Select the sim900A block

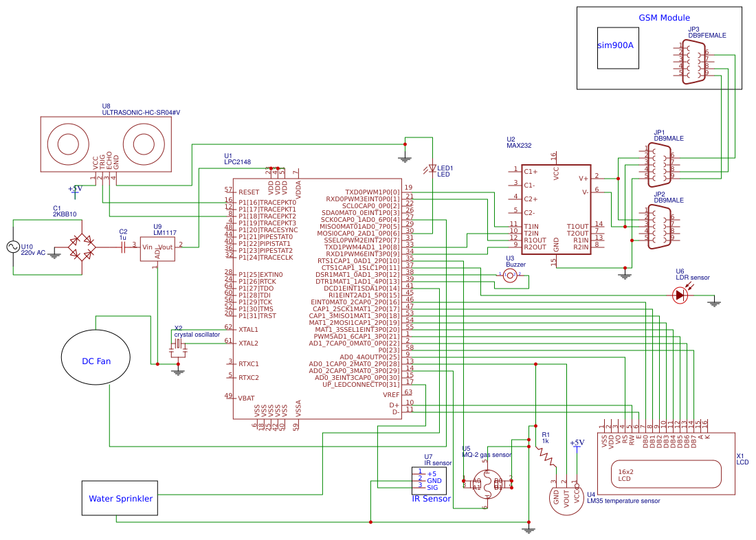618,47
